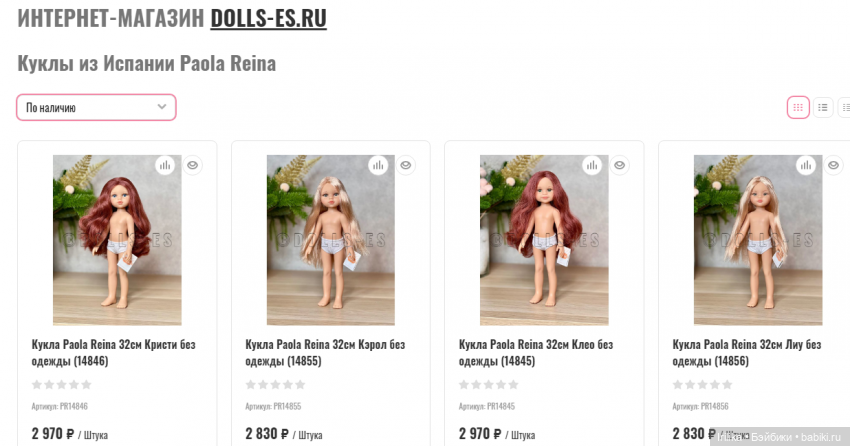Click compare icon on Кристи doll card
Image resolution: width=850 pixels, height=446 pixels.
(x=165, y=165)
